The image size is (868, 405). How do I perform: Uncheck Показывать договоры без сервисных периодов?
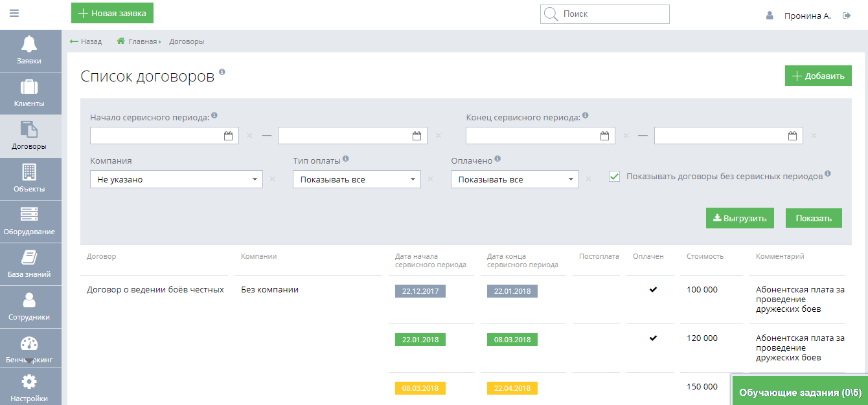click(x=614, y=175)
